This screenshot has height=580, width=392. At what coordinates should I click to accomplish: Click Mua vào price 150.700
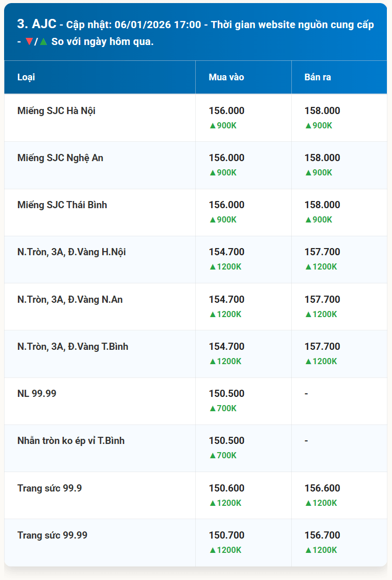pos(226,535)
